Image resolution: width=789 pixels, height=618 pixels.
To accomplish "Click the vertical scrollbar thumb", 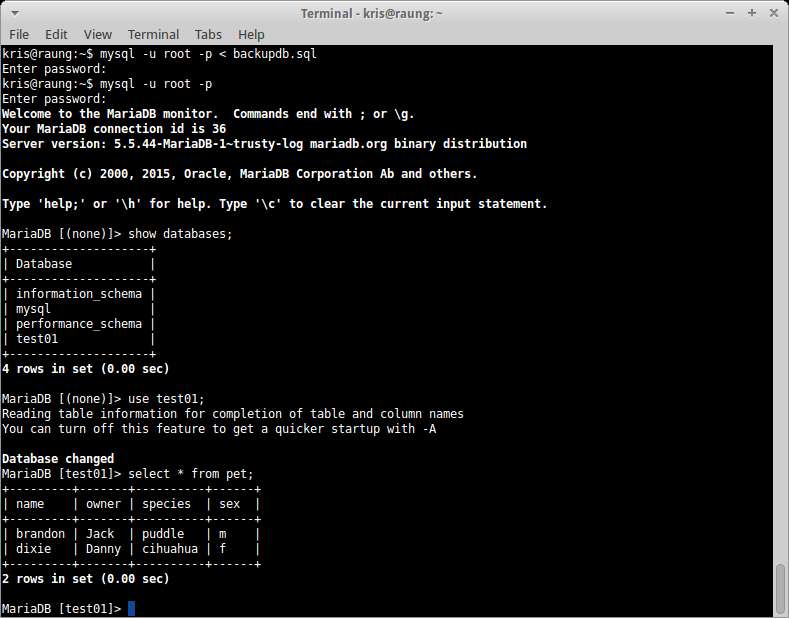I will point(780,589).
